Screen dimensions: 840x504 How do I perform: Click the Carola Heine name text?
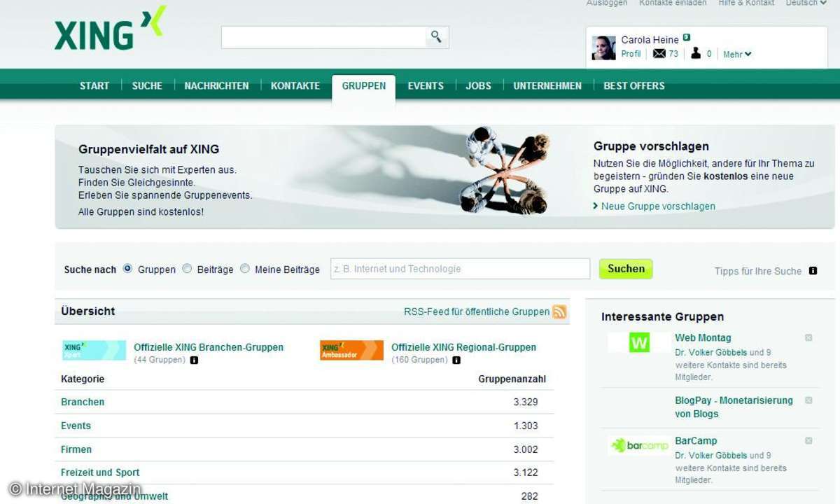coord(650,40)
